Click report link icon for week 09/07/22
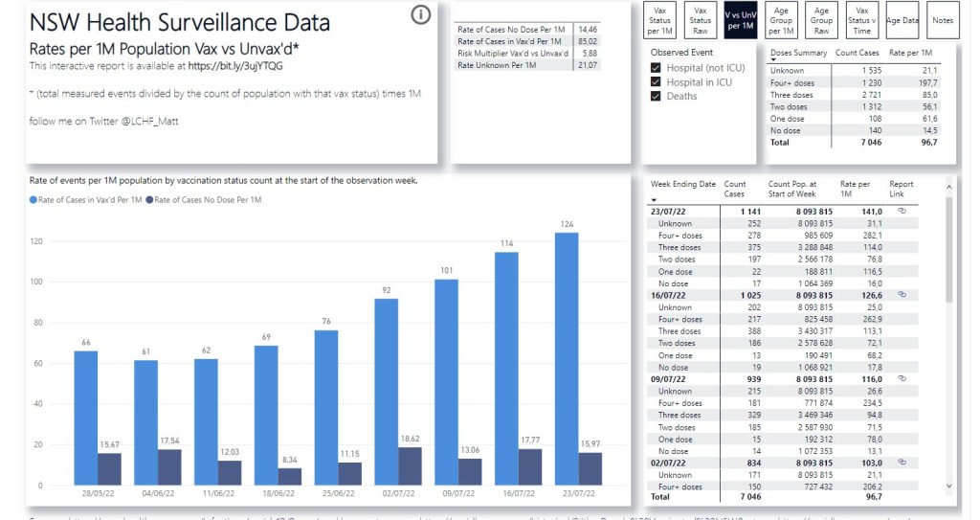The width and height of the screenshot is (980, 520). click(x=901, y=379)
